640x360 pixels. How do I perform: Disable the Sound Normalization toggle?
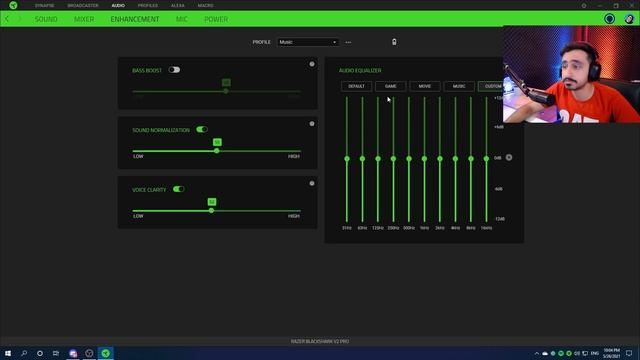pos(202,129)
